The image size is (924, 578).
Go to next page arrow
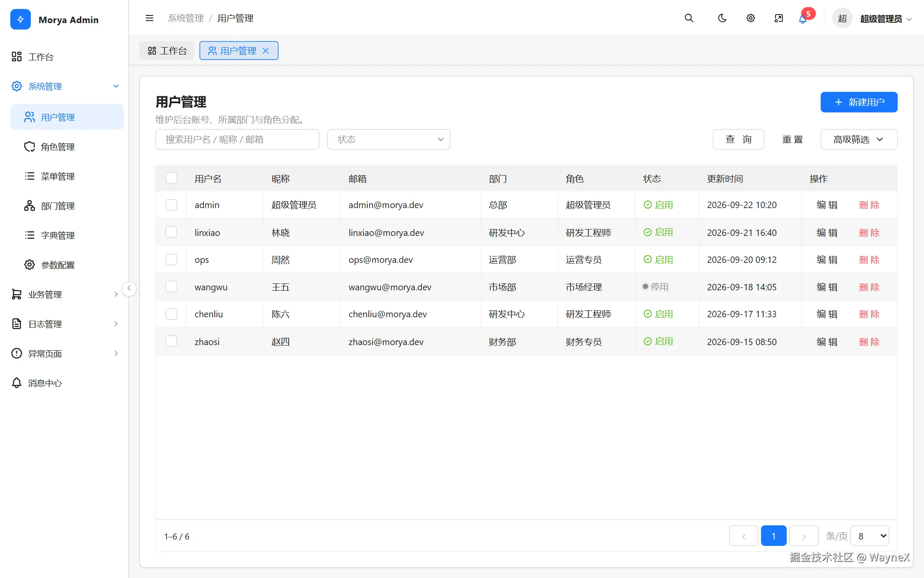point(804,536)
